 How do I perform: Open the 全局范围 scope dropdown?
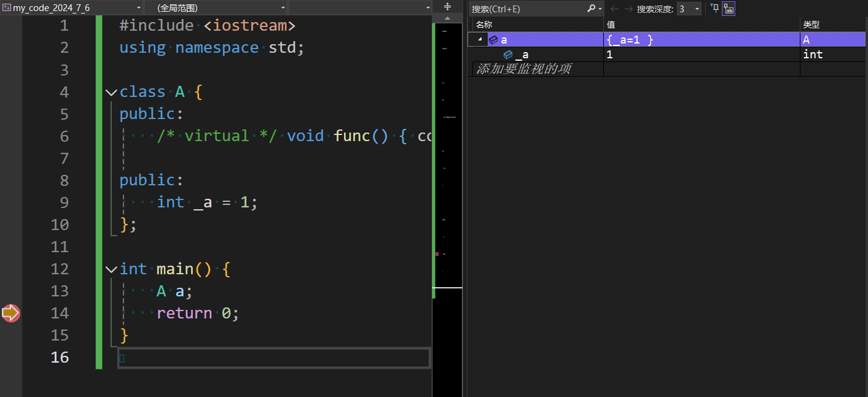pos(216,8)
